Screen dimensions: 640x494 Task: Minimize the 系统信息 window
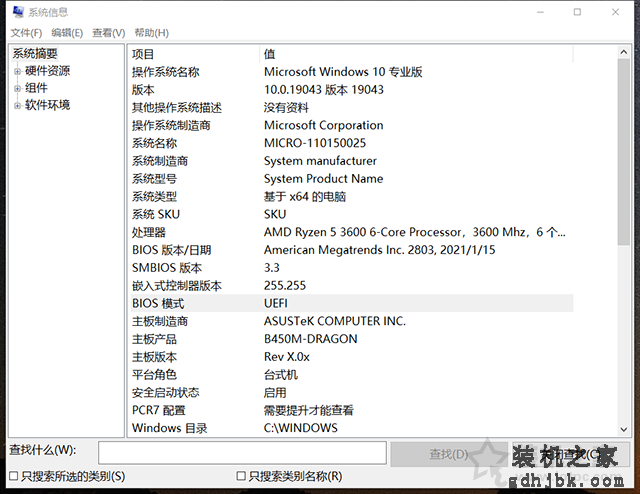coord(540,12)
